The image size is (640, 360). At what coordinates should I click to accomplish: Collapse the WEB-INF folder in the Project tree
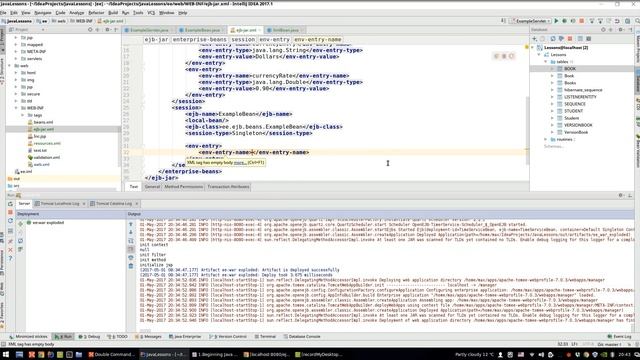pyautogui.click(x=16, y=108)
